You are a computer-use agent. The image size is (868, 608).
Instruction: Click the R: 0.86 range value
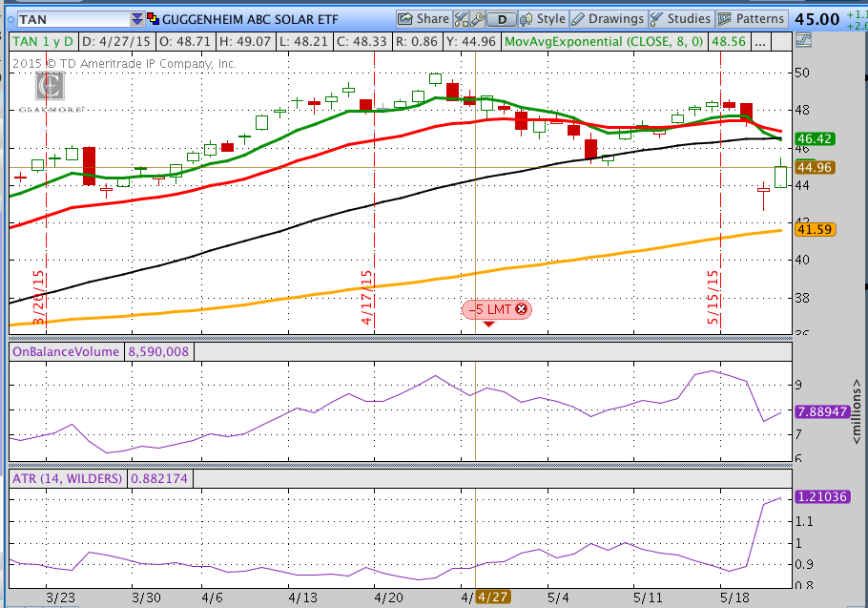click(416, 42)
